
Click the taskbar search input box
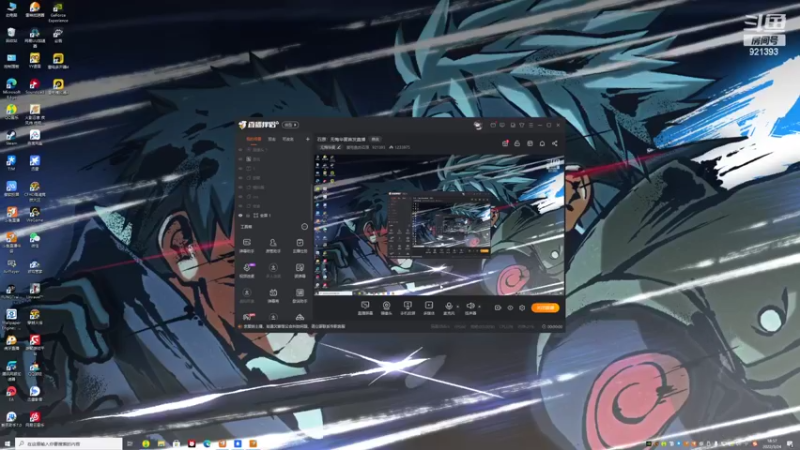[69, 444]
